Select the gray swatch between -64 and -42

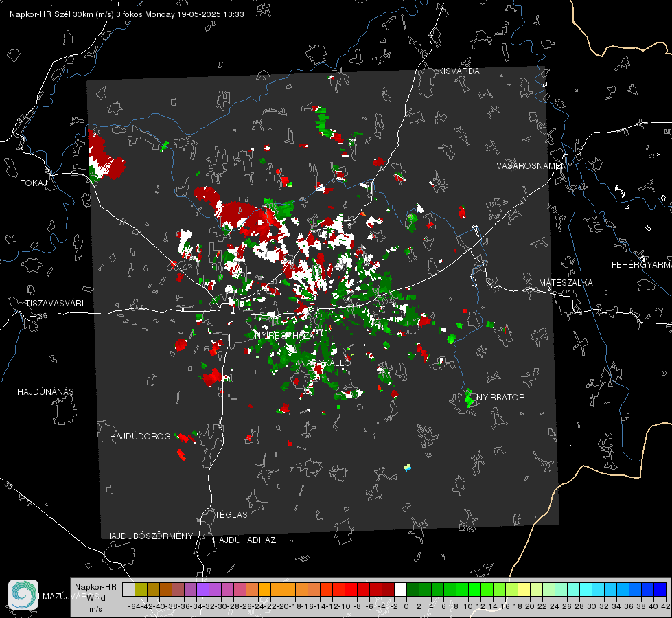[x=128, y=589]
